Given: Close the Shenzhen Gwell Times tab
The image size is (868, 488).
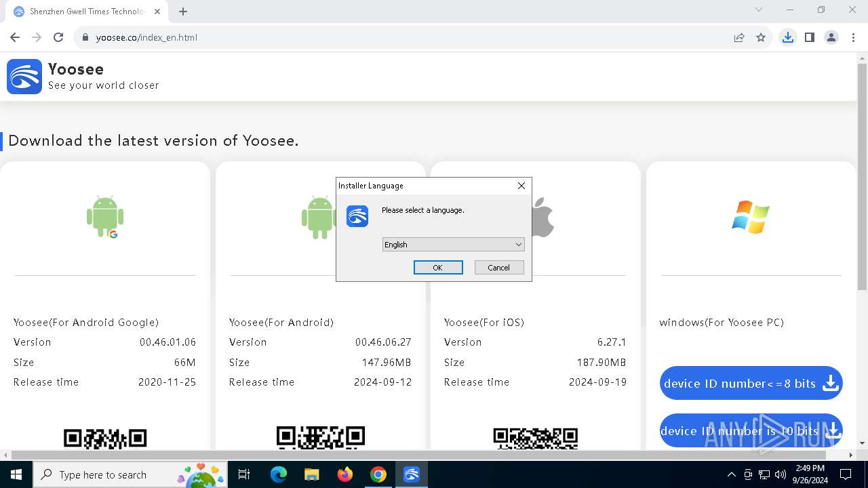Looking at the screenshot, I should (x=157, y=12).
